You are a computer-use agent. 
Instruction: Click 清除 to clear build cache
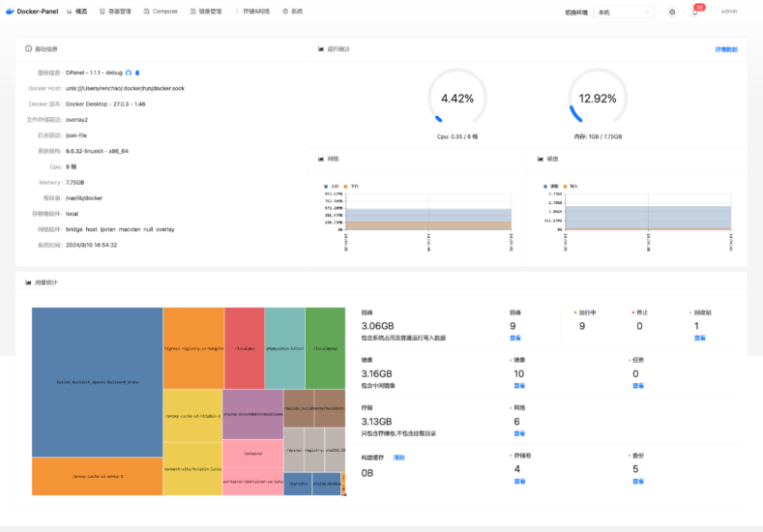(x=398, y=457)
